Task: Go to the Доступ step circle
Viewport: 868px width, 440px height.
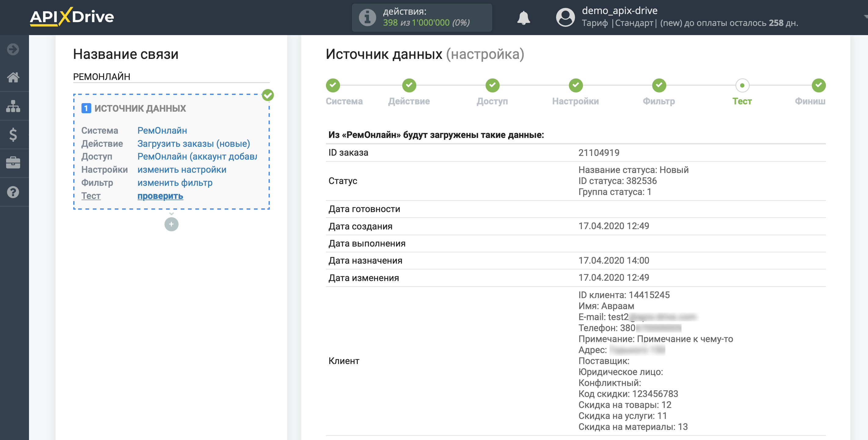Action: pos(492,85)
